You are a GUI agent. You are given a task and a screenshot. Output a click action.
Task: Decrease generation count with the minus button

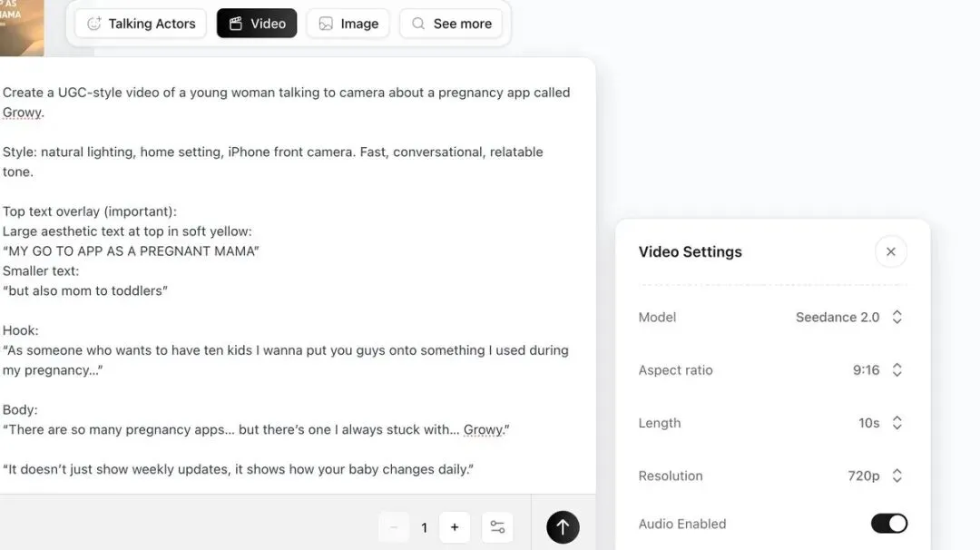pos(394,527)
